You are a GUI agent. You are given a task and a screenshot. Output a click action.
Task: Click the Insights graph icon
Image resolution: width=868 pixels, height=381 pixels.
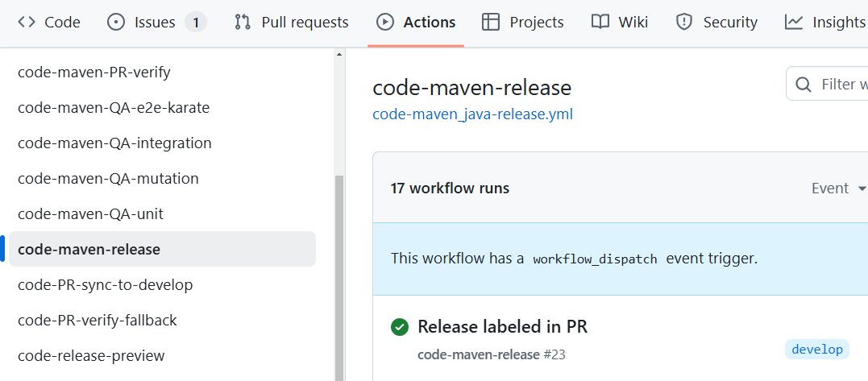(794, 22)
